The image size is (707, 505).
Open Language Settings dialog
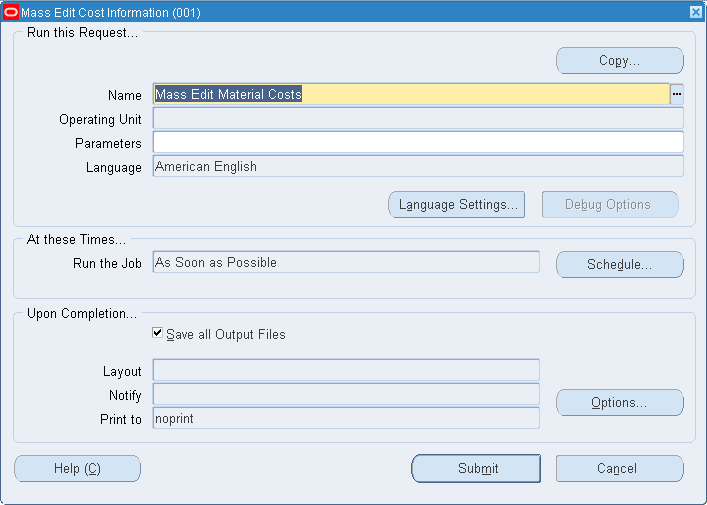point(456,205)
